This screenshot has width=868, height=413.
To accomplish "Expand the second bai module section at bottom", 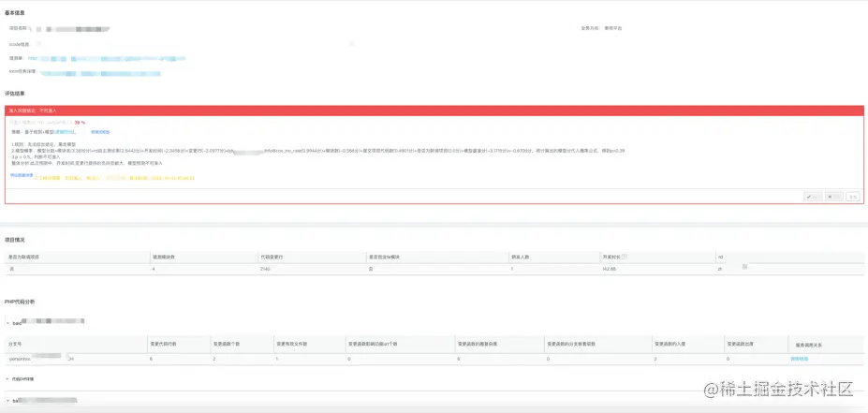I will pos(7,400).
